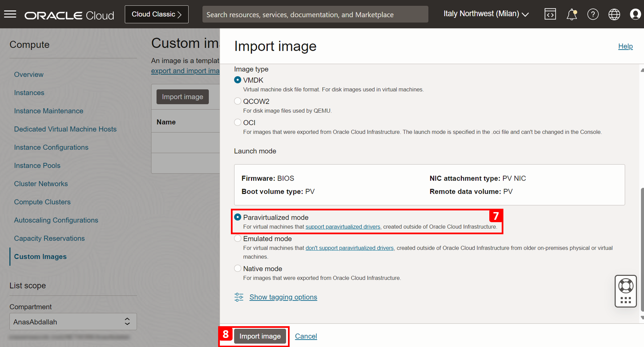Viewport: 644px width, 347px height.
Task: Open the Instances page
Action: [29, 93]
